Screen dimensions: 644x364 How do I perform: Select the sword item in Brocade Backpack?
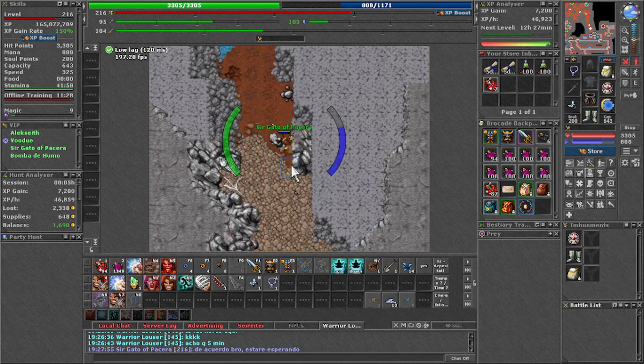pyautogui.click(x=525, y=136)
